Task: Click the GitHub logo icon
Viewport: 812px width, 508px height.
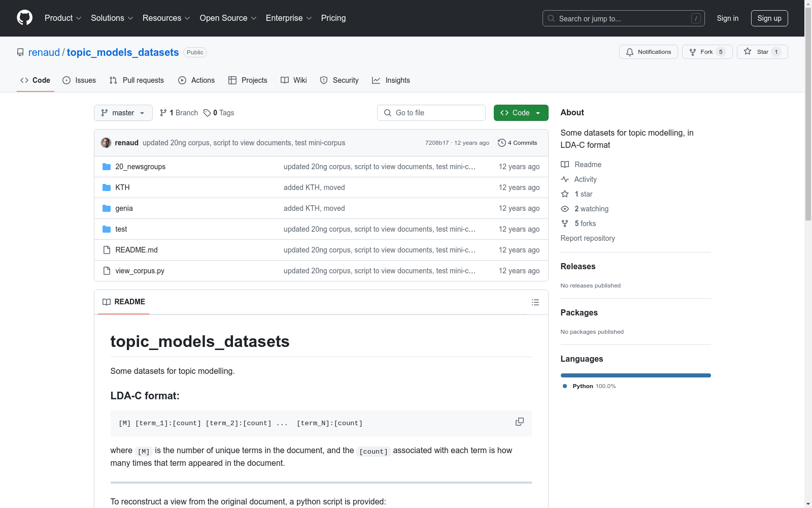Action: [24, 18]
